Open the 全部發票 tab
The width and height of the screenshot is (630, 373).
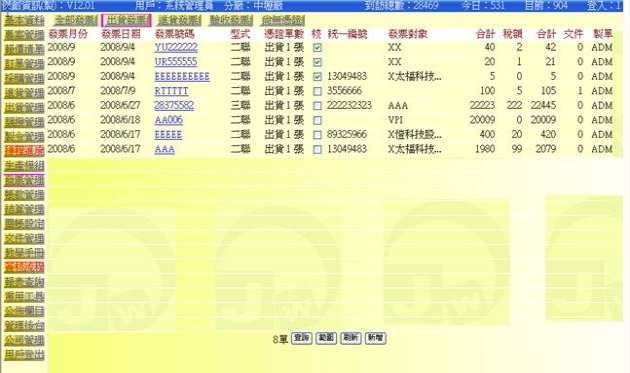pos(76,20)
